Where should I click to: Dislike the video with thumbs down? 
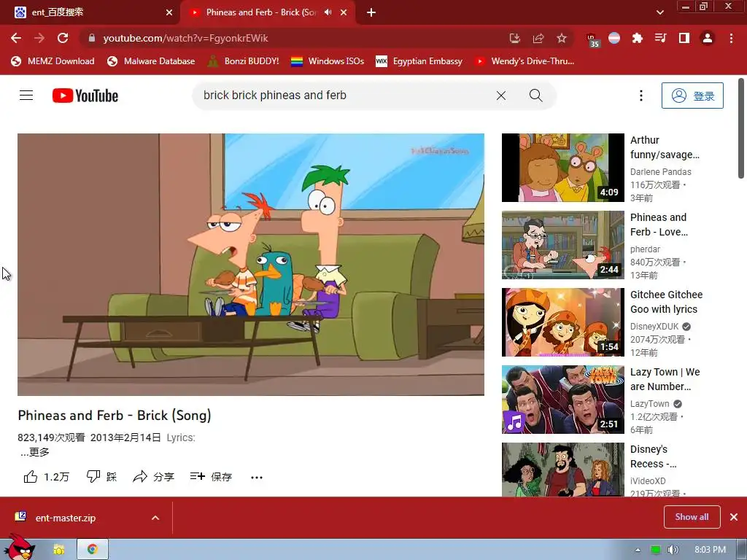pos(101,477)
